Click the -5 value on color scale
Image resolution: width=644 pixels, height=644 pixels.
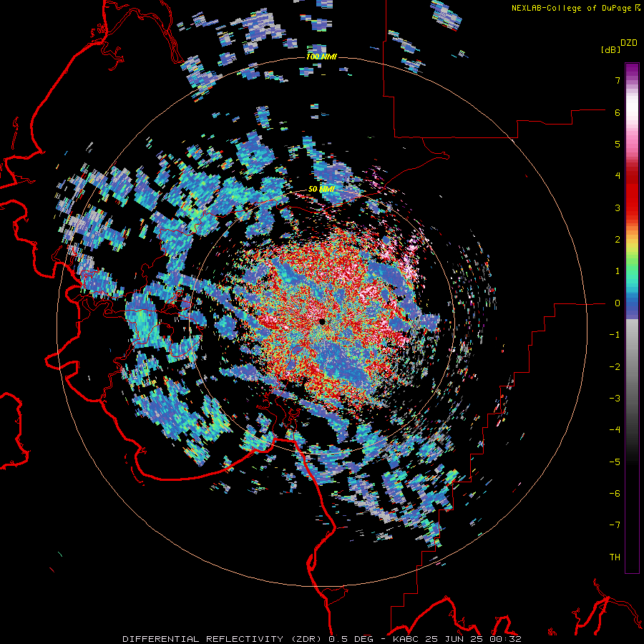pyautogui.click(x=615, y=462)
